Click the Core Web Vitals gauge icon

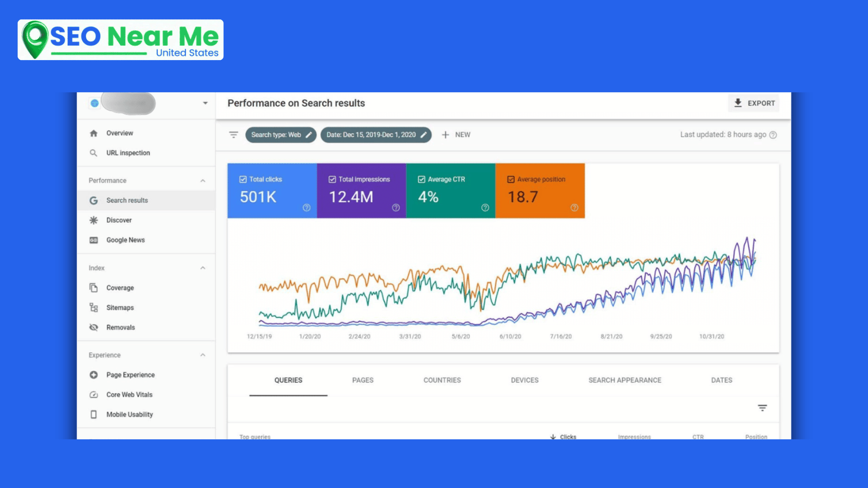point(94,395)
